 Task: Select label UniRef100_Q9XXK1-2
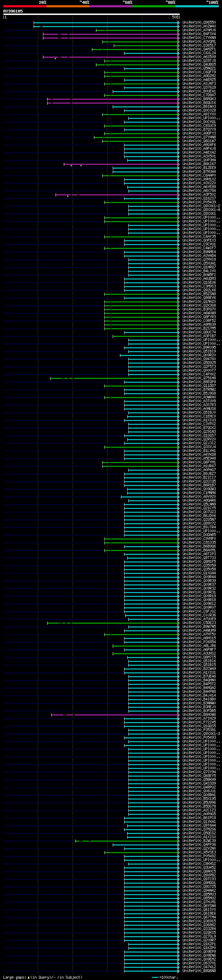(x=201, y=206)
